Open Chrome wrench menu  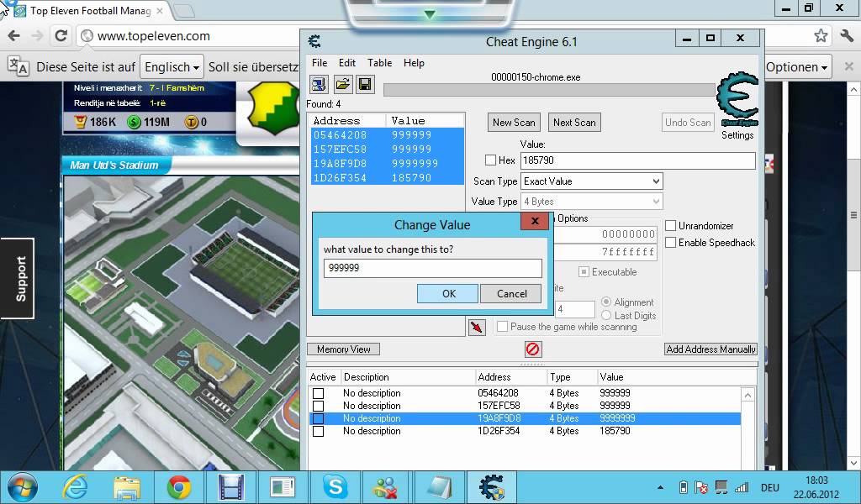click(846, 36)
